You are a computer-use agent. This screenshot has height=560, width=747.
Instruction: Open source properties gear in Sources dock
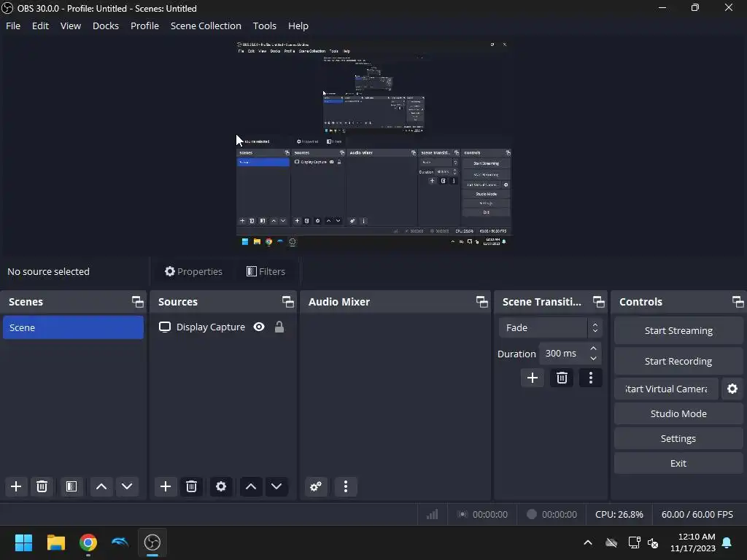[221, 486]
